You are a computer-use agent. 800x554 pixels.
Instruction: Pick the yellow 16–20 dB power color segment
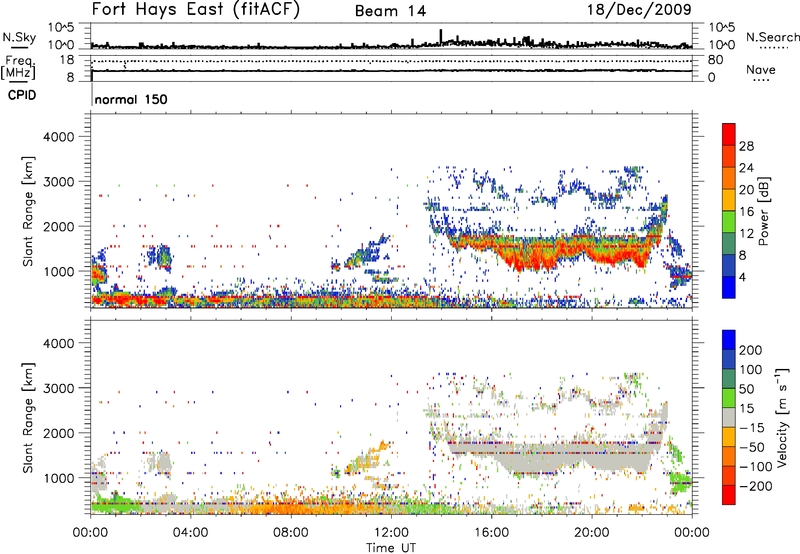click(x=729, y=199)
